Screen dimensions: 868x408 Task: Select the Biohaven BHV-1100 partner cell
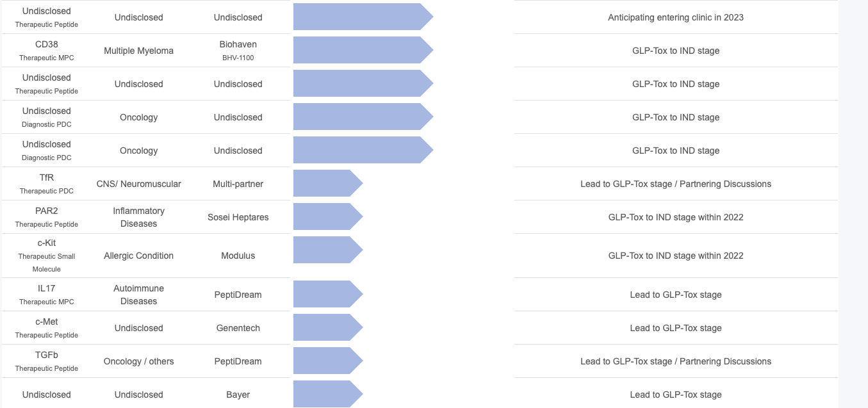(x=238, y=51)
